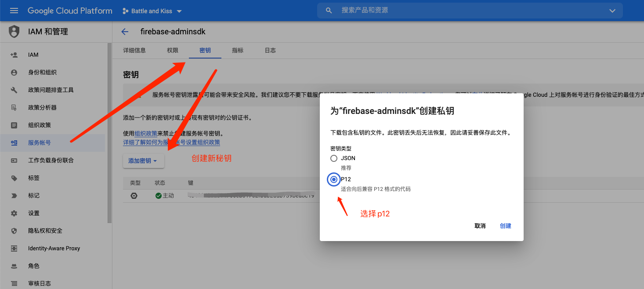Select the JSON key type radio button
This screenshot has height=289, width=644.
(x=334, y=158)
